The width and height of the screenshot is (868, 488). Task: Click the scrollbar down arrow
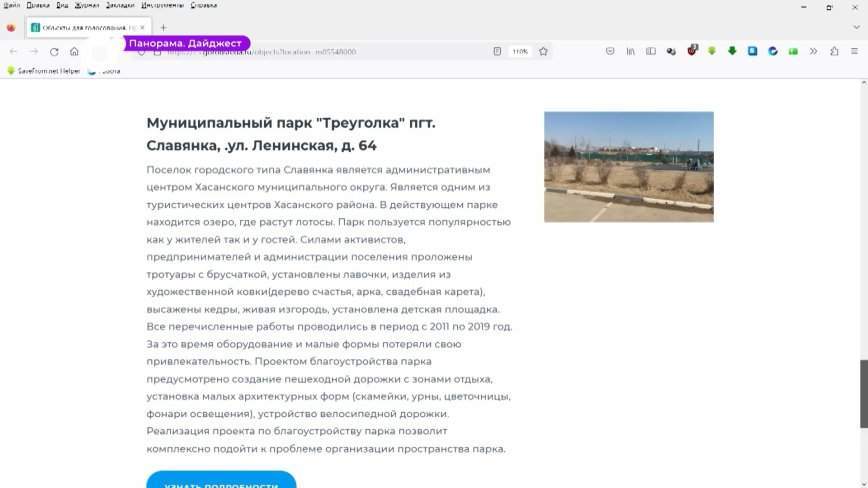point(864,484)
